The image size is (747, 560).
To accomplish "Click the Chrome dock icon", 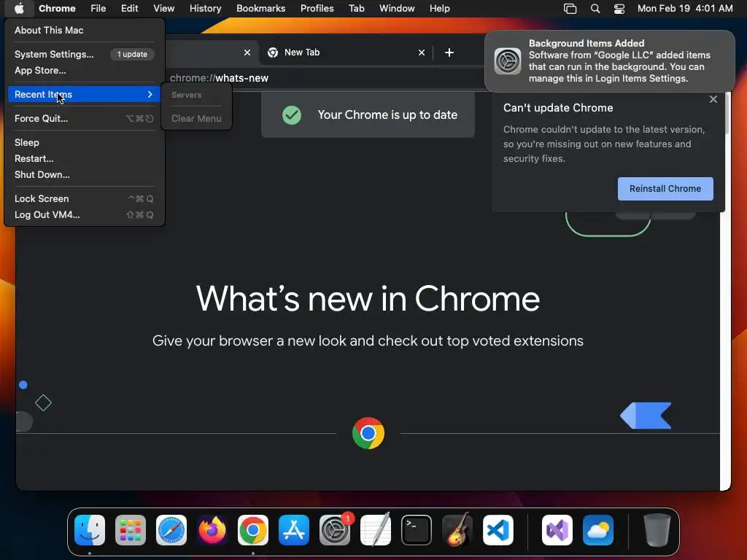I will tap(253, 530).
